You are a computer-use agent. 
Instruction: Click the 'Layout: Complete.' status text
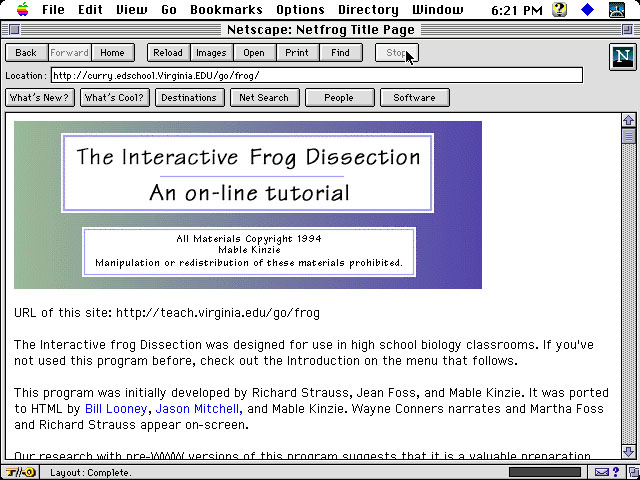click(91, 473)
